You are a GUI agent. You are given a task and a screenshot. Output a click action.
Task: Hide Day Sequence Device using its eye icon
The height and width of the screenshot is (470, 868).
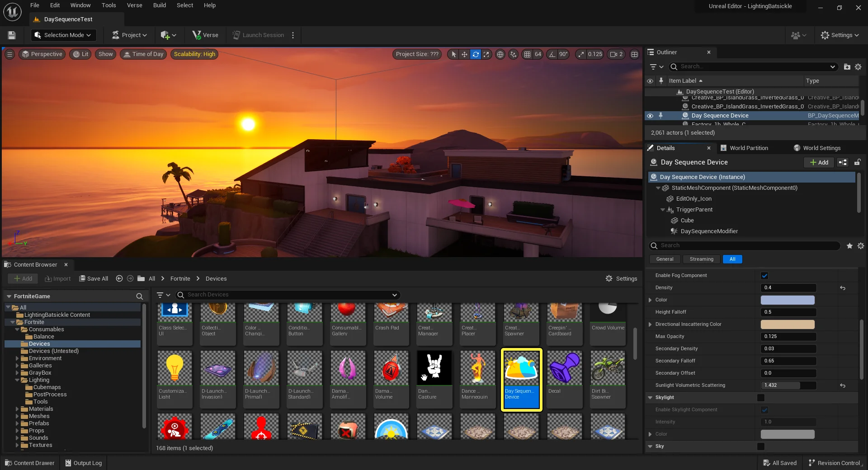[650, 116]
